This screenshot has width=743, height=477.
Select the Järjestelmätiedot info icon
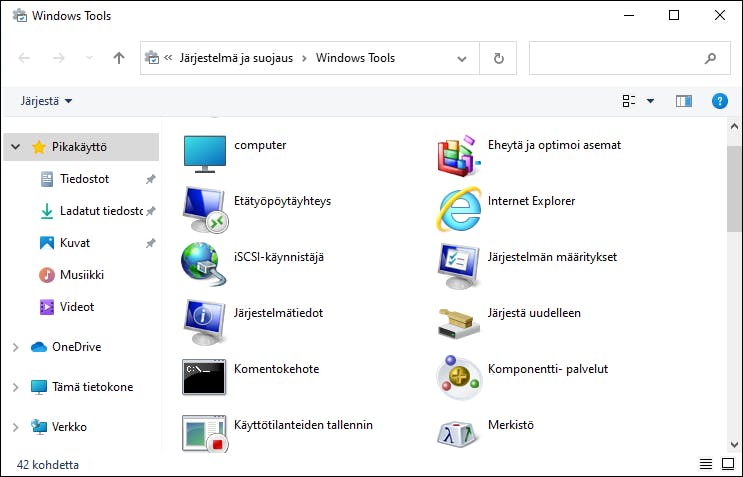coord(204,321)
